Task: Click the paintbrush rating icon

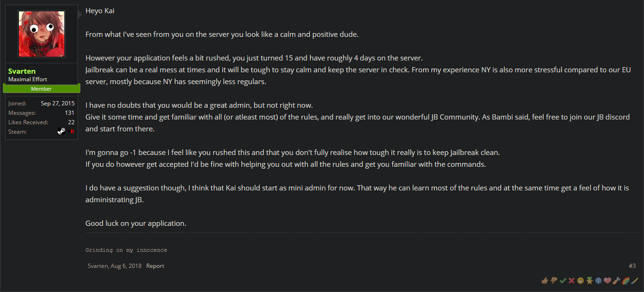Action: pos(635,281)
